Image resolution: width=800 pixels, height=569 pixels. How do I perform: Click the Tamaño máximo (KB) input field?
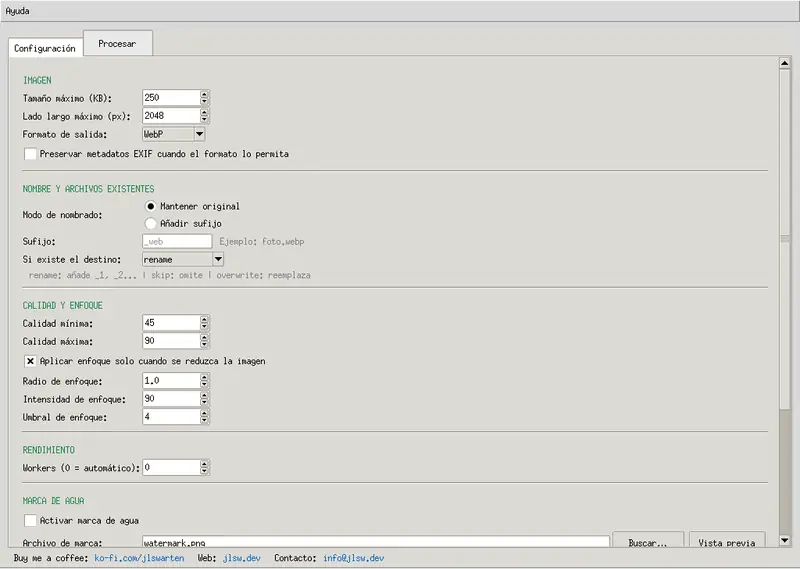170,97
